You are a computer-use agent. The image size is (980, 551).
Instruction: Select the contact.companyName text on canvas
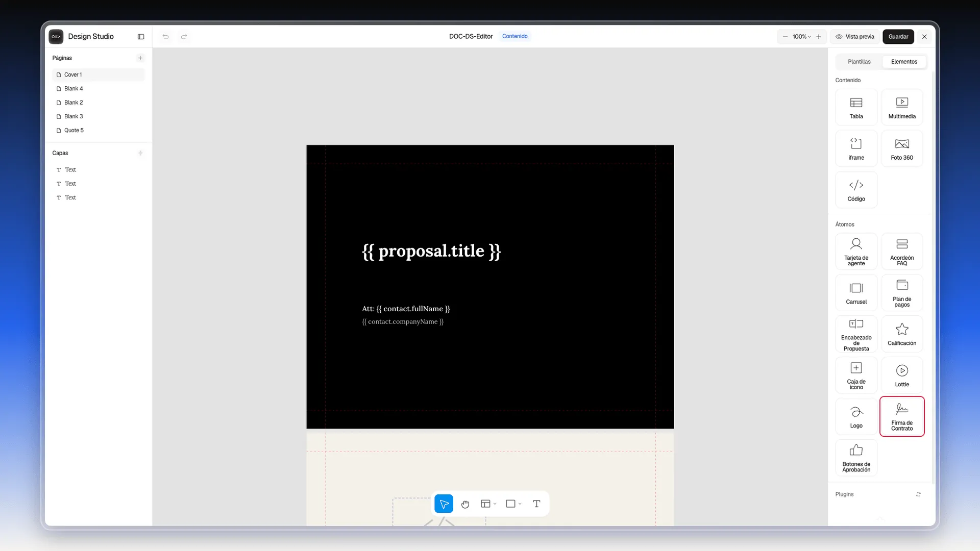click(x=403, y=322)
